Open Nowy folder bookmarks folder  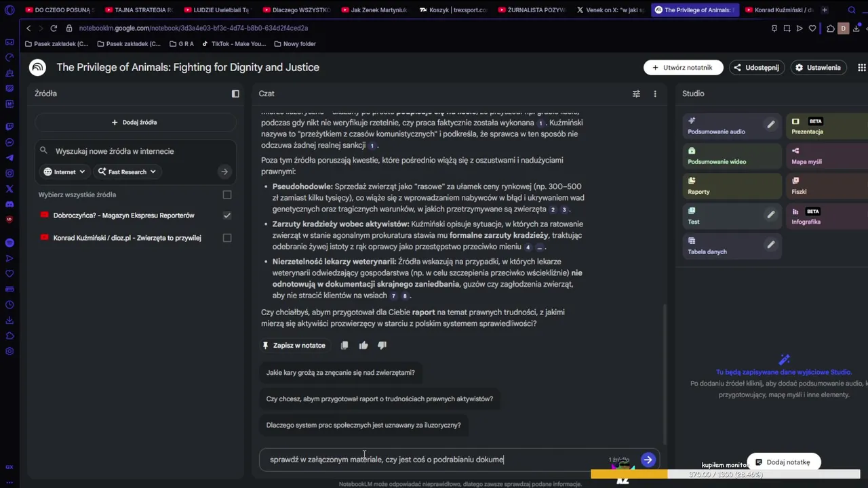(x=295, y=44)
